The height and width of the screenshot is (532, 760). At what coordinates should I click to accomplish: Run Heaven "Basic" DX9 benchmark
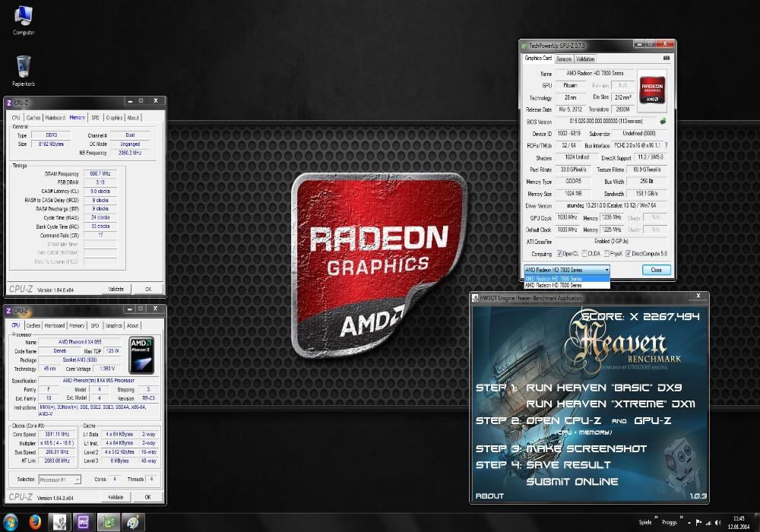603,388
